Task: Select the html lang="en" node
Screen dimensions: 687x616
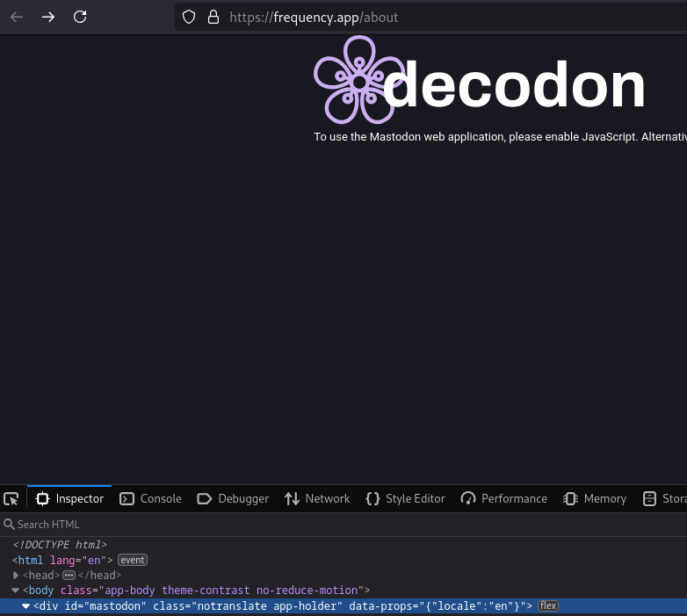Action: click(x=62, y=560)
